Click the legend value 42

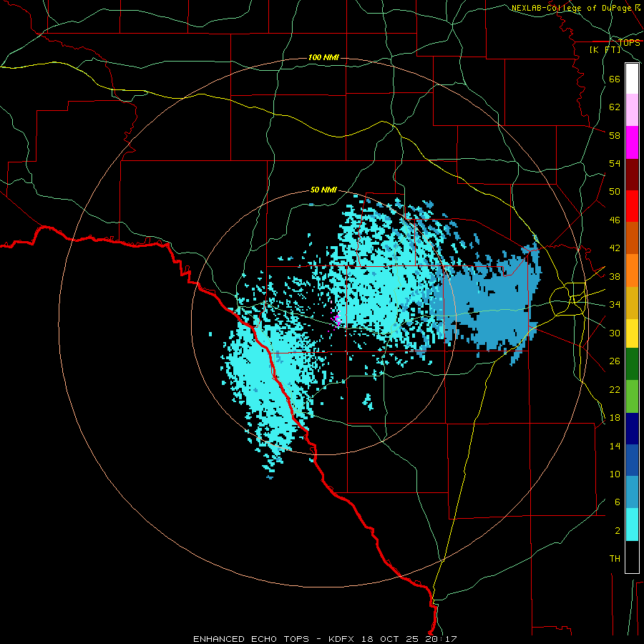pos(615,248)
